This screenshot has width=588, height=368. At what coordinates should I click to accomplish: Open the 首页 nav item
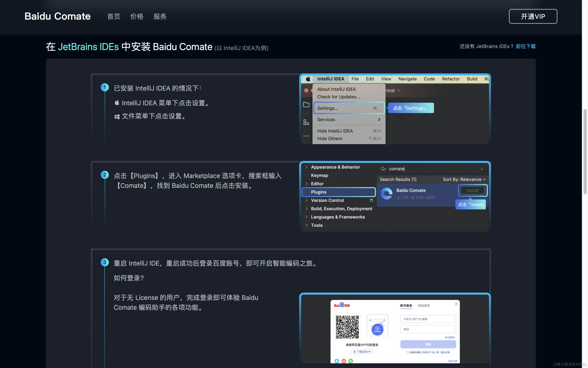(x=114, y=16)
